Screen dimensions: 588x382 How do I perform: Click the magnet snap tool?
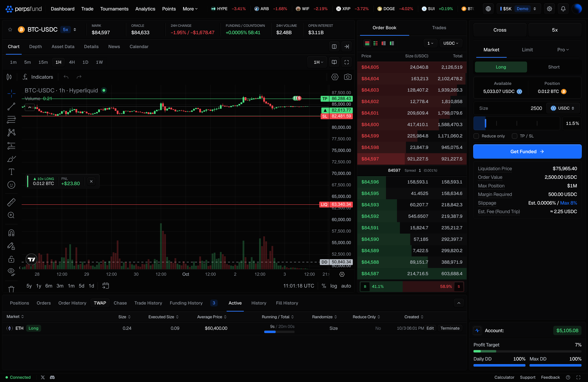11,233
